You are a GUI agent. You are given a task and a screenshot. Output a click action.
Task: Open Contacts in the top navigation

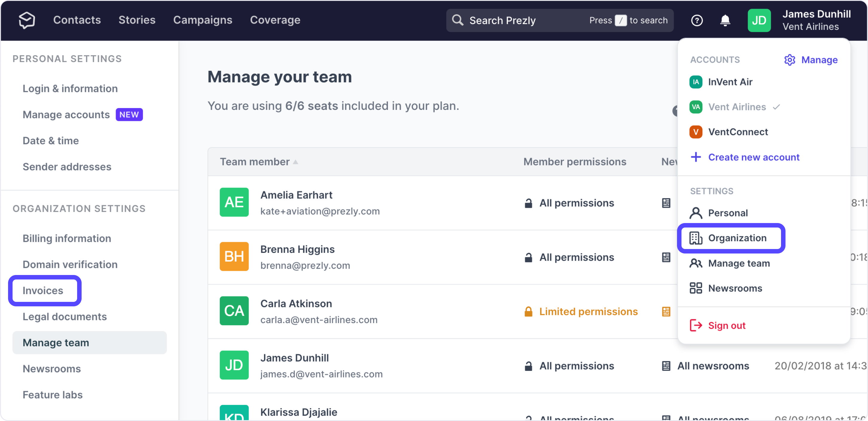pyautogui.click(x=77, y=20)
